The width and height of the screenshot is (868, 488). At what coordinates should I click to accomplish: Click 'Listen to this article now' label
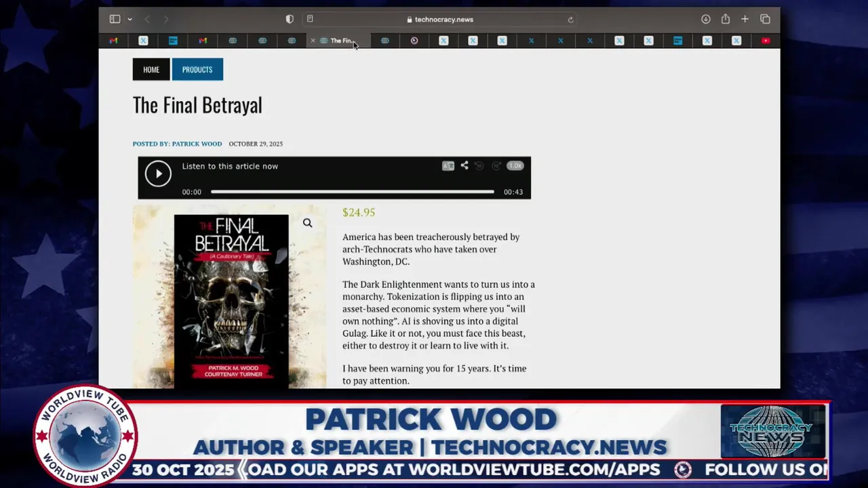tap(230, 166)
